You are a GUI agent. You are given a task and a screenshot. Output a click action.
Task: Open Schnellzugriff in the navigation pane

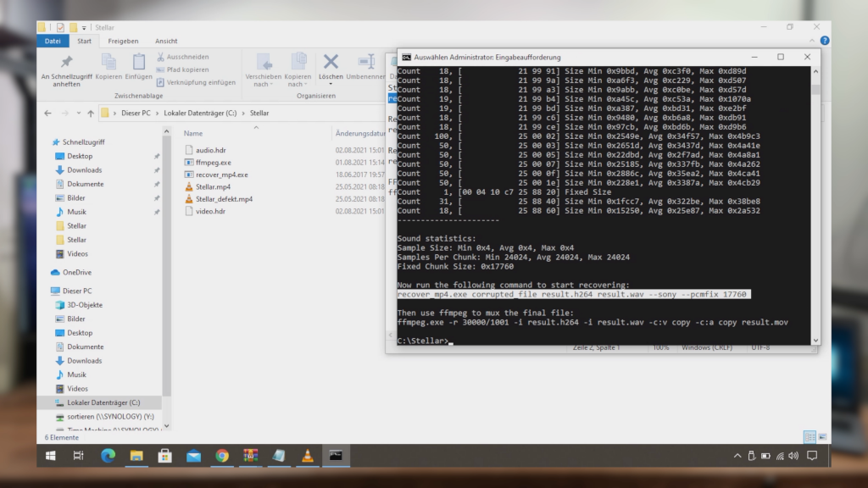(83, 142)
